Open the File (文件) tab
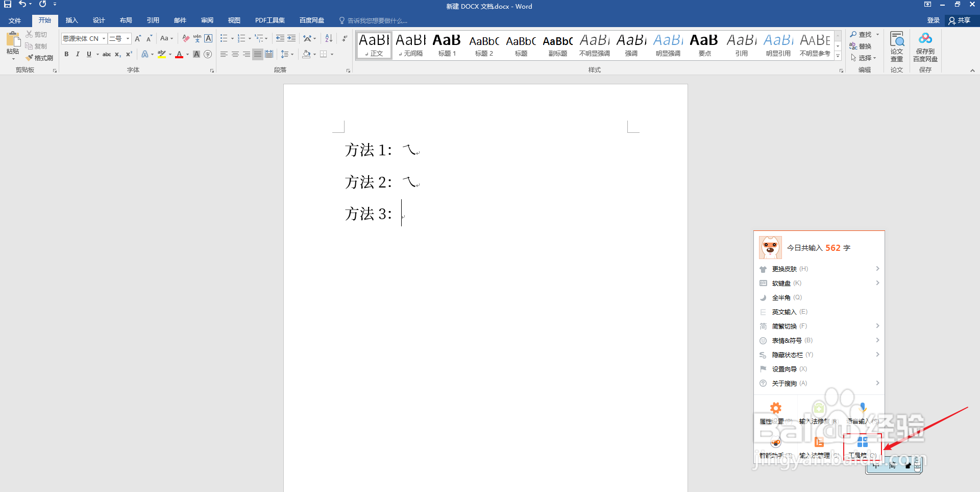 point(15,20)
